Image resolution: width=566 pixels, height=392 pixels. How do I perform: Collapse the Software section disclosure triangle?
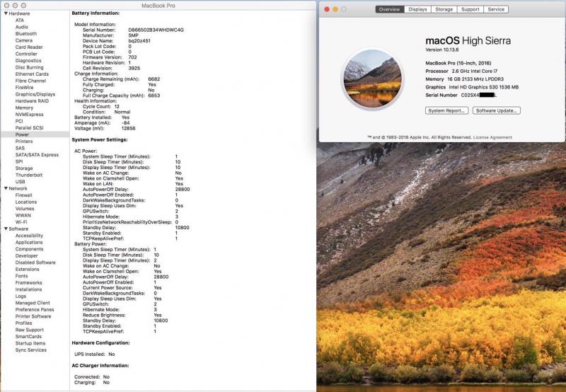(6, 229)
